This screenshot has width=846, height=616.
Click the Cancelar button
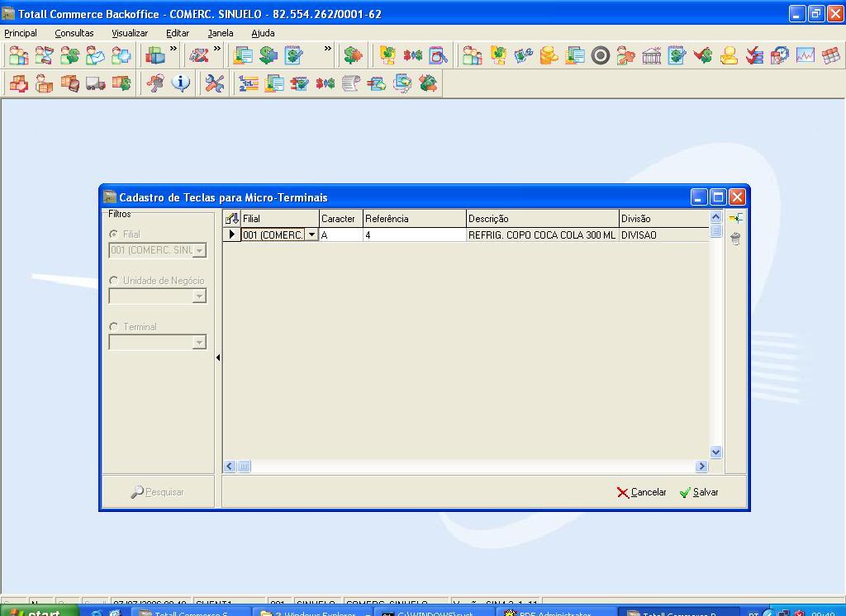point(641,492)
